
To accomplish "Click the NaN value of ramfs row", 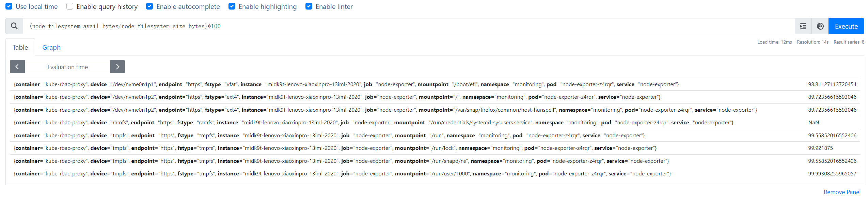I will (814, 123).
